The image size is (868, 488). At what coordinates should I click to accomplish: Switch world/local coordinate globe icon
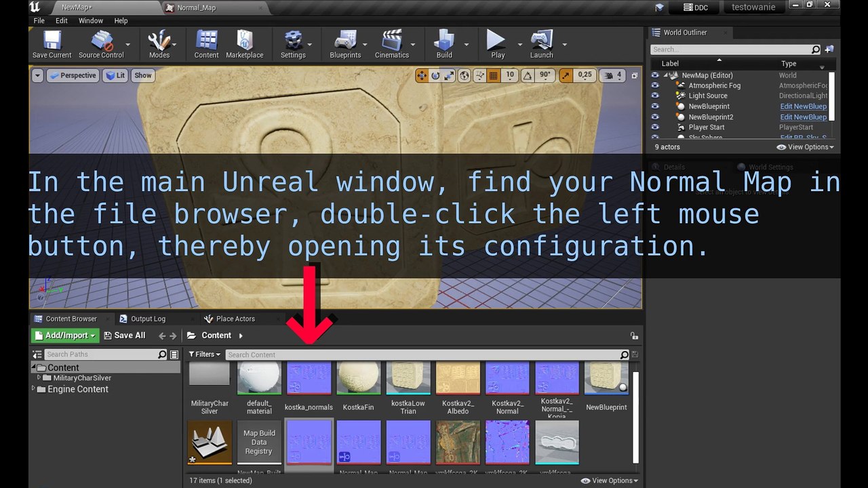click(x=465, y=75)
